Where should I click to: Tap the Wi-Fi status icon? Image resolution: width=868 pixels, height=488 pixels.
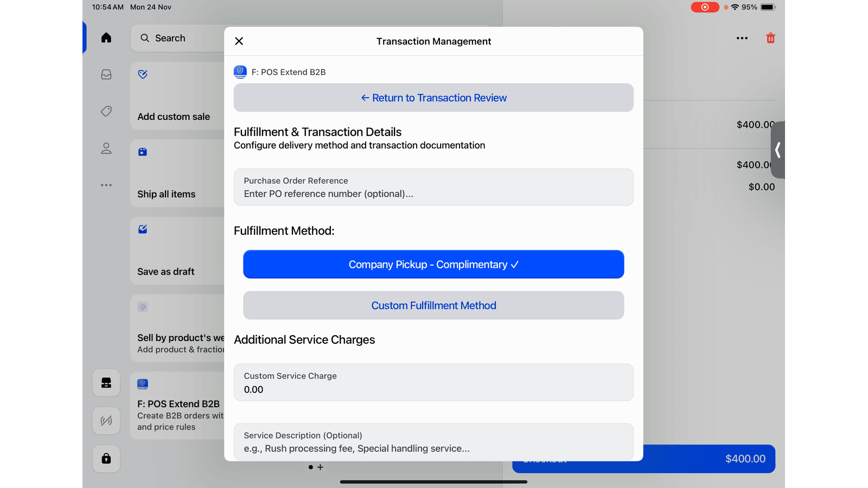pyautogui.click(x=735, y=7)
